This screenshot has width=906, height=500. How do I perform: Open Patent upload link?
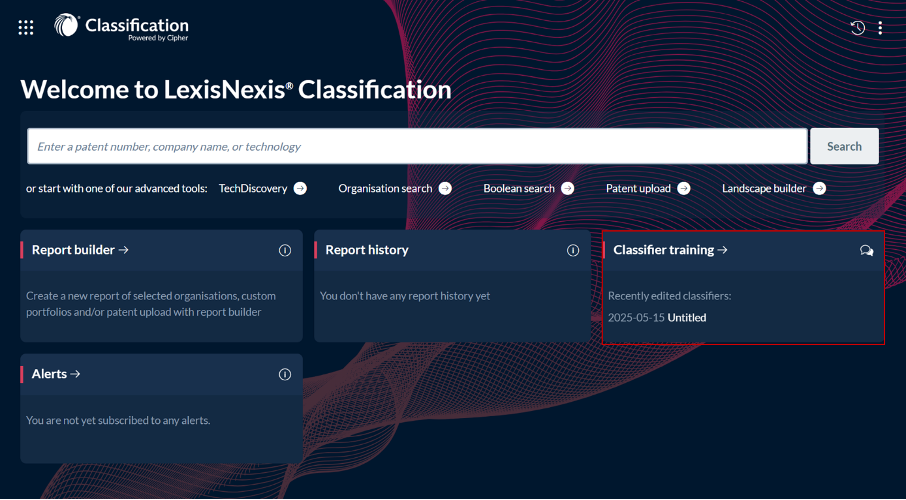point(638,188)
